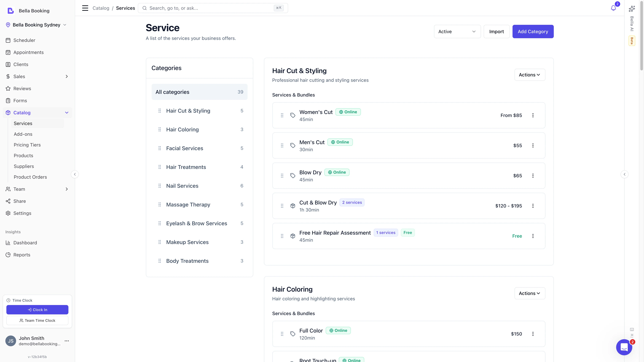Click the Catalog cube icon in sidebar
Screen dimensions: 644x362
(8, 112)
